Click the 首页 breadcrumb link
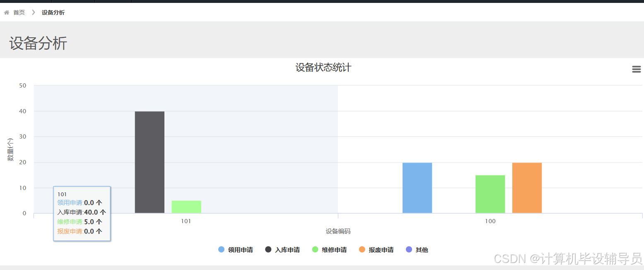The height and width of the screenshot is (270, 644). tap(18, 12)
